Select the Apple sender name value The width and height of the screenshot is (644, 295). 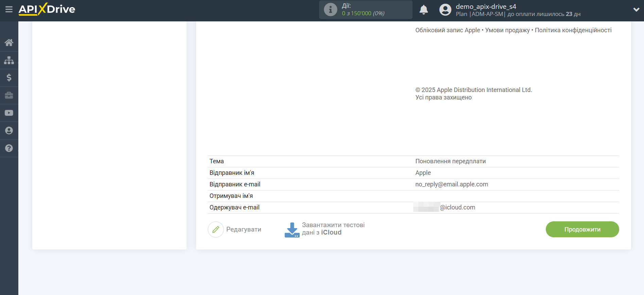423,173
